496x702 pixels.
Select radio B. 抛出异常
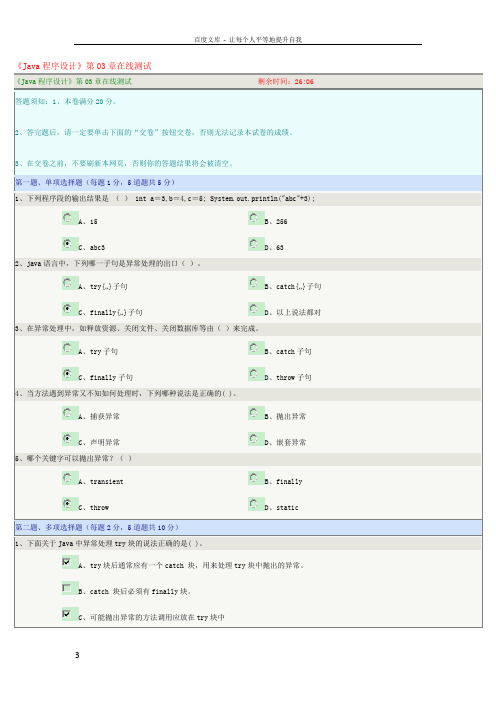254,413
